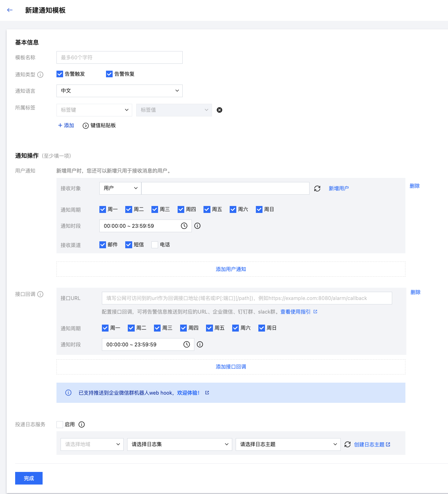448x494 pixels.
Task: Focus the 接口URL input field
Action: tap(247, 298)
